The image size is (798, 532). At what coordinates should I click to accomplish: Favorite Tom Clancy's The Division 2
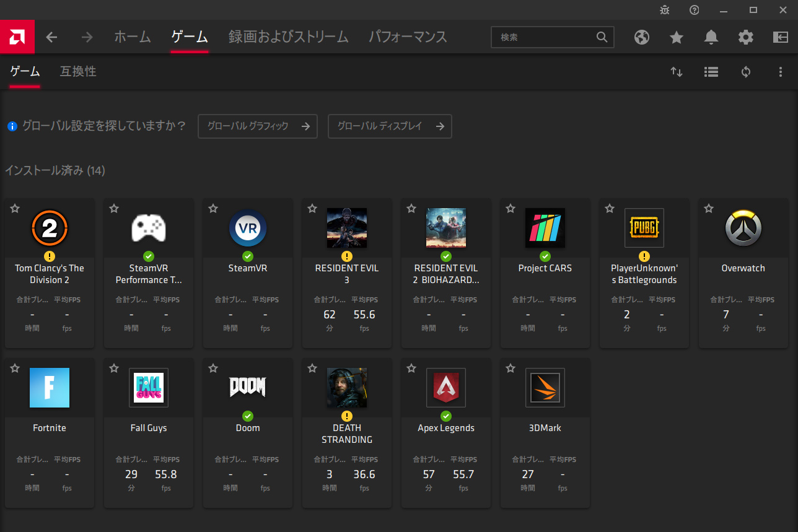pyautogui.click(x=15, y=209)
